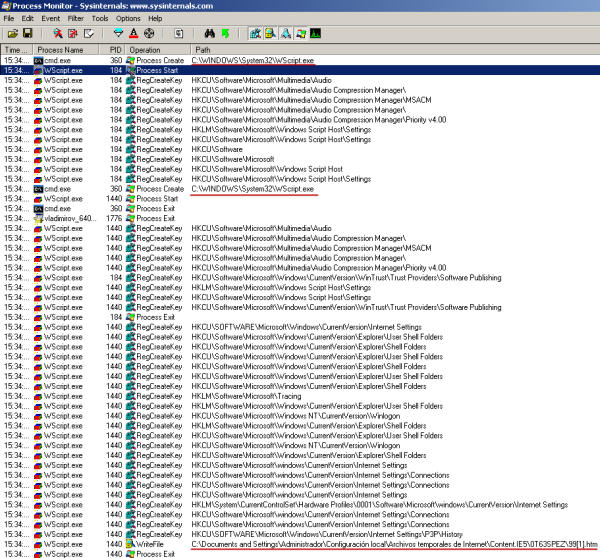Select the row with path HKCU\Software only
Viewport: 600px width, 558px height.
(300, 149)
